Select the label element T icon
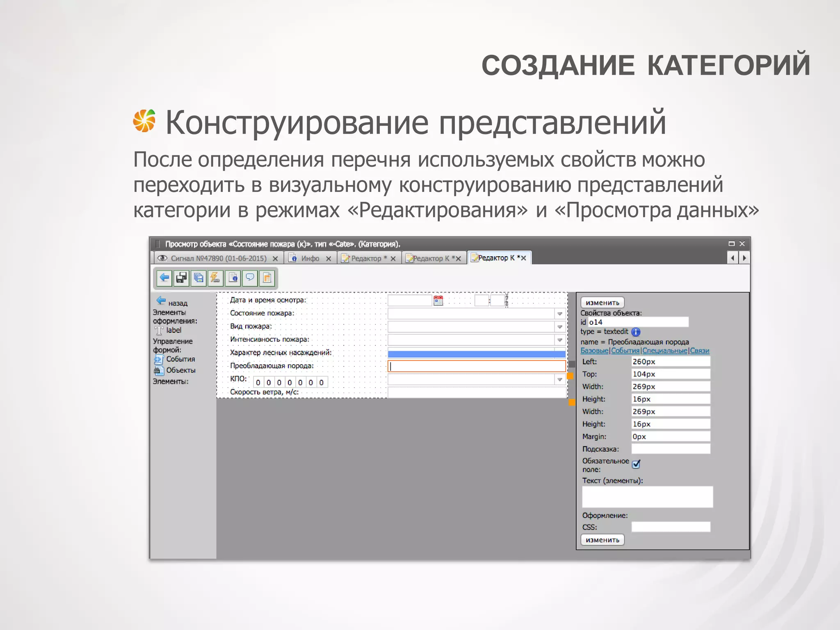Viewport: 840px width, 630px height. 159,331
